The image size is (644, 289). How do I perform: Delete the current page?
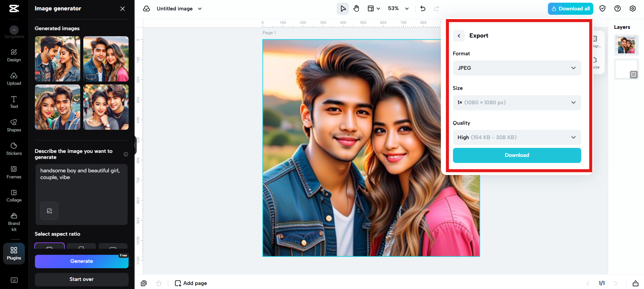[159, 283]
